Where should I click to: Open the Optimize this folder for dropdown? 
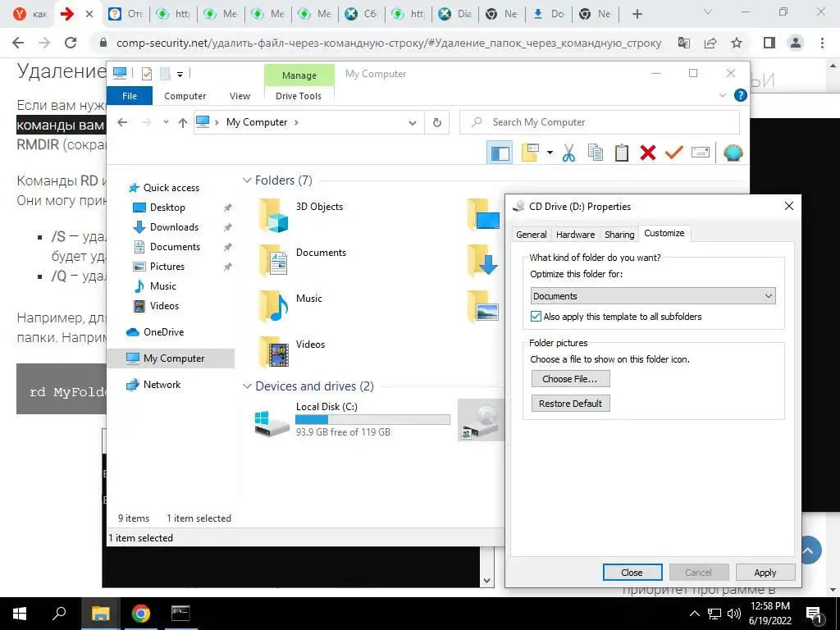coord(653,296)
